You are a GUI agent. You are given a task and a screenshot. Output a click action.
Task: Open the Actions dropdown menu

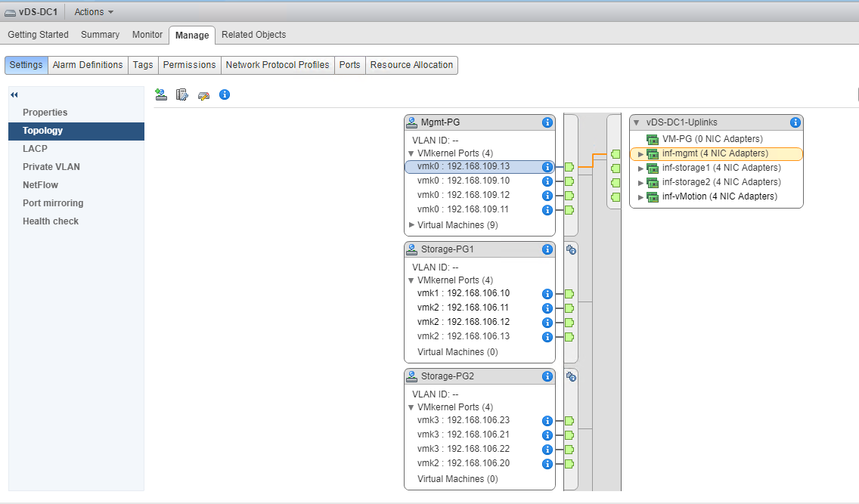point(94,12)
